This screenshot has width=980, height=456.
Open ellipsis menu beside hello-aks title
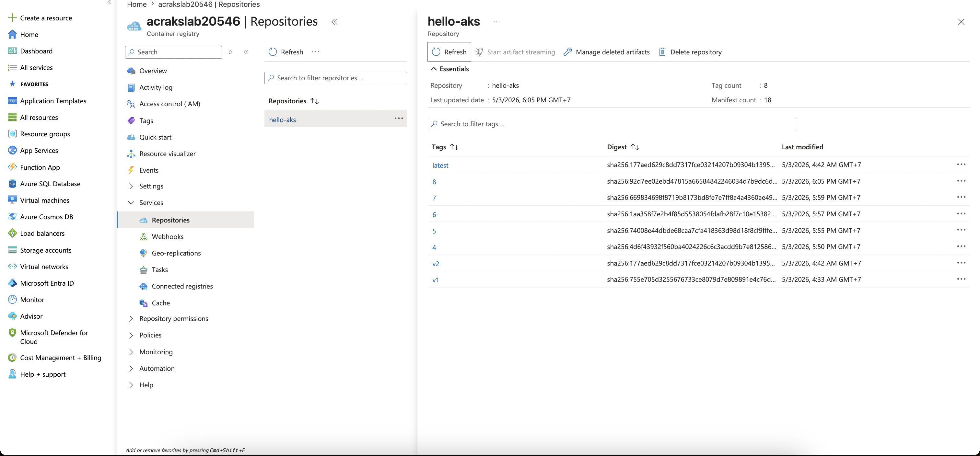pos(496,22)
